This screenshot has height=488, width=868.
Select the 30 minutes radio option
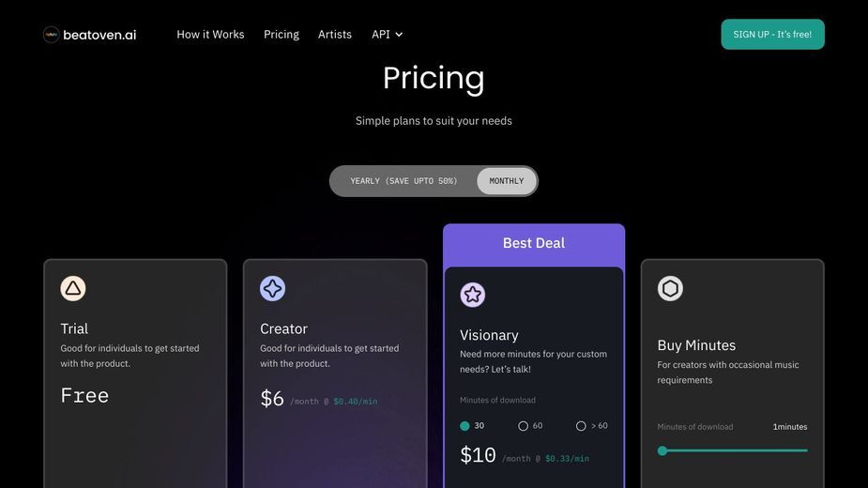(x=465, y=426)
